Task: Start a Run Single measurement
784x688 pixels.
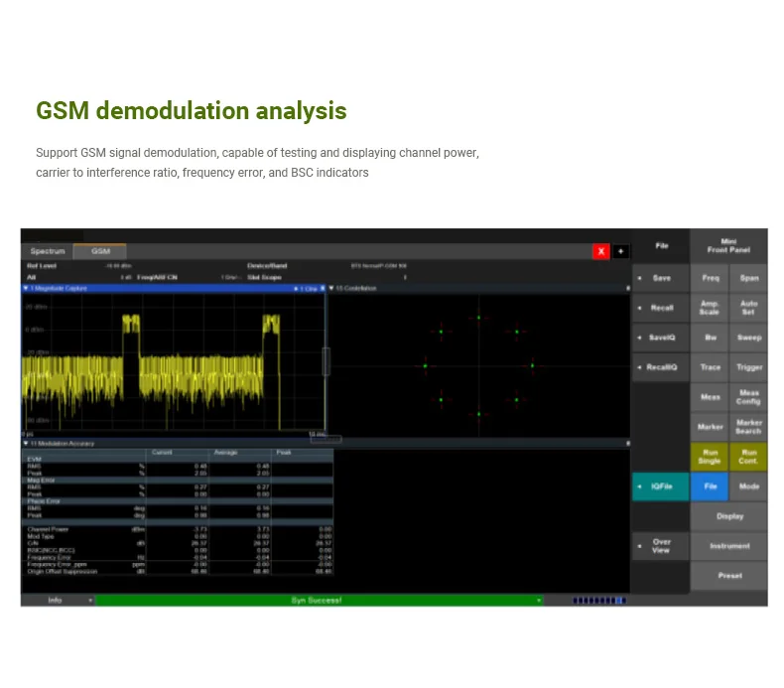Action: (x=710, y=457)
